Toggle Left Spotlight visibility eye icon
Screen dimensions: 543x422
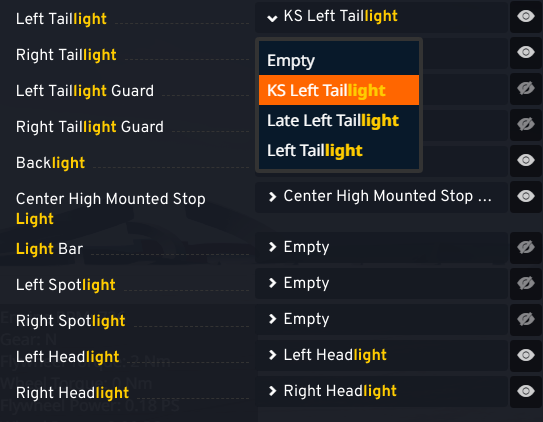pos(526,284)
